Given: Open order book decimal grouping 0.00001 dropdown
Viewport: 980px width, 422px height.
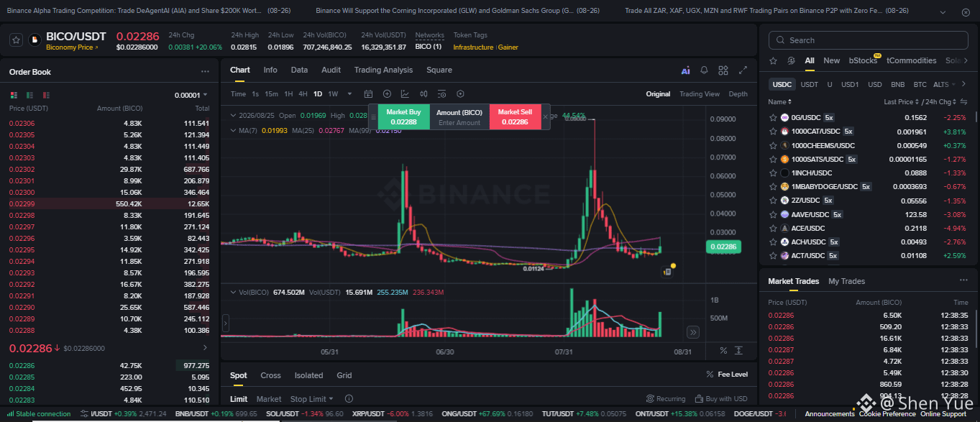Looking at the screenshot, I should coord(191,95).
